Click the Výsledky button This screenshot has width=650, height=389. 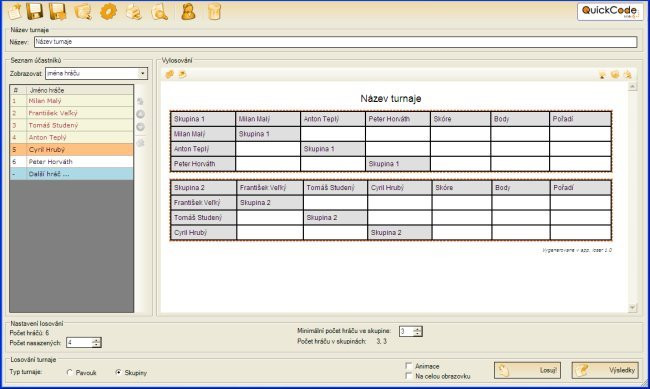coord(605,370)
